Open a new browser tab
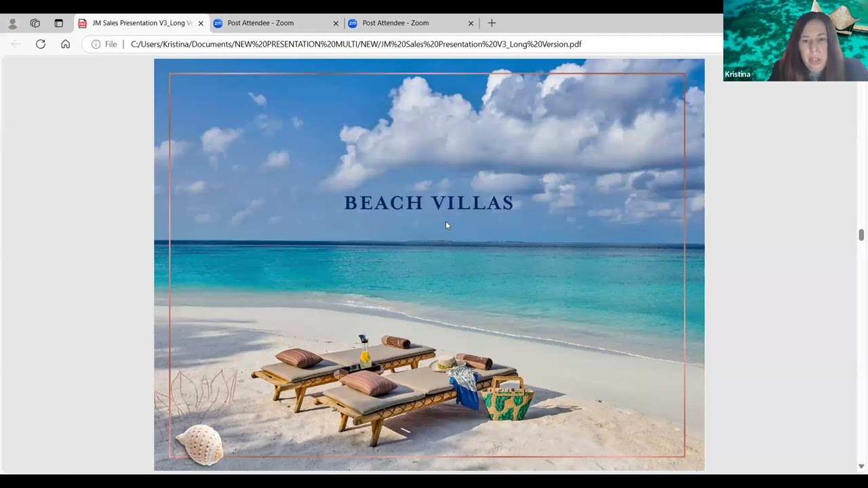The height and width of the screenshot is (488, 868). pos(492,23)
